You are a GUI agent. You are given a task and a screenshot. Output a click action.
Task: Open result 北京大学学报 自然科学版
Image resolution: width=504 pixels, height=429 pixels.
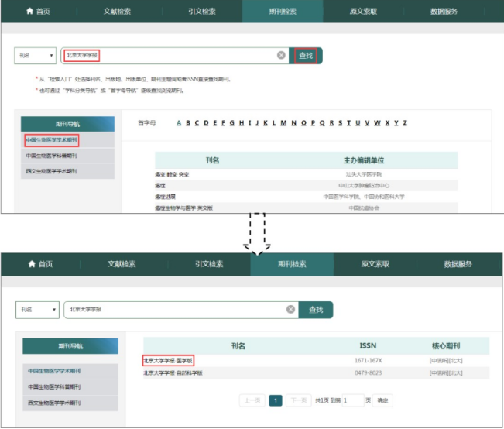[173, 373]
